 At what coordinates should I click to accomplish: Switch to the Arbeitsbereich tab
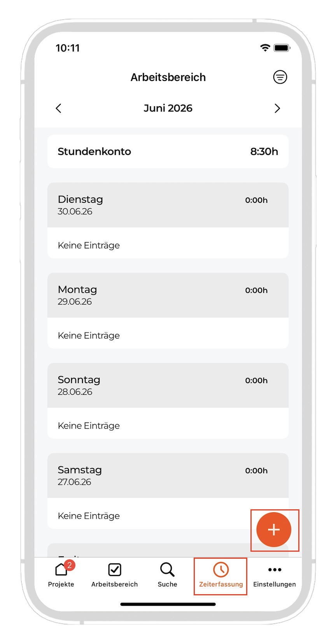[114, 575]
